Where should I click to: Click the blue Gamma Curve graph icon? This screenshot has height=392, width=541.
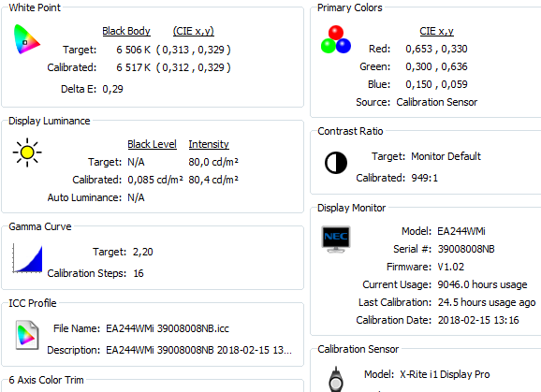point(27,258)
